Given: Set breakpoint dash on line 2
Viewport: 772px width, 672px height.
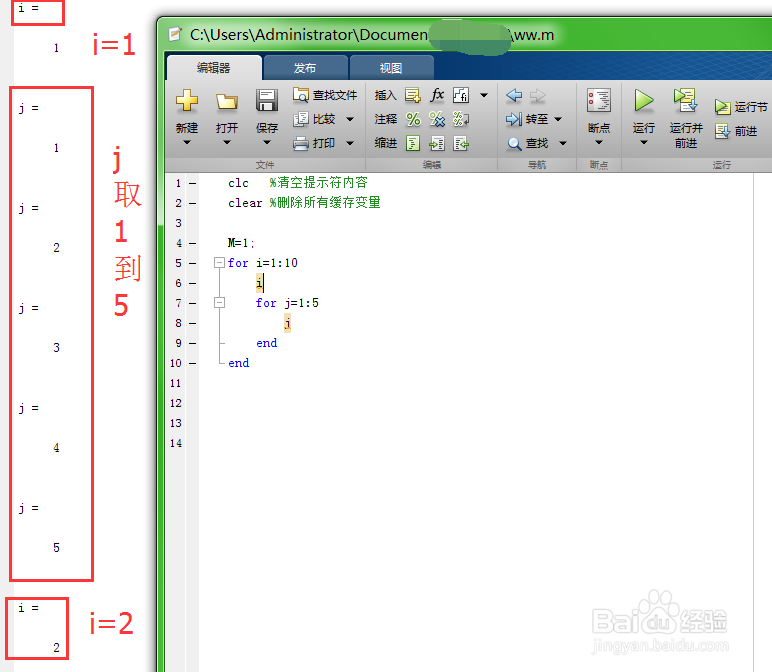Looking at the screenshot, I should click(193, 203).
